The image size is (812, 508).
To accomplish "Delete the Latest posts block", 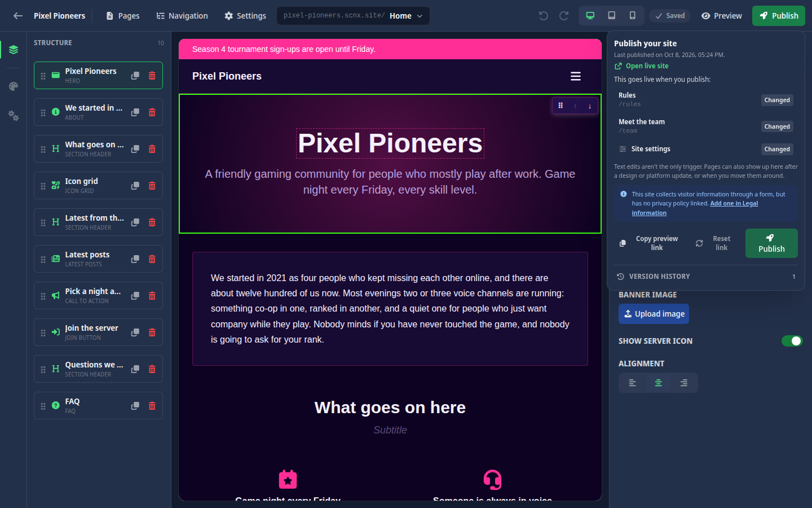I will click(x=152, y=259).
